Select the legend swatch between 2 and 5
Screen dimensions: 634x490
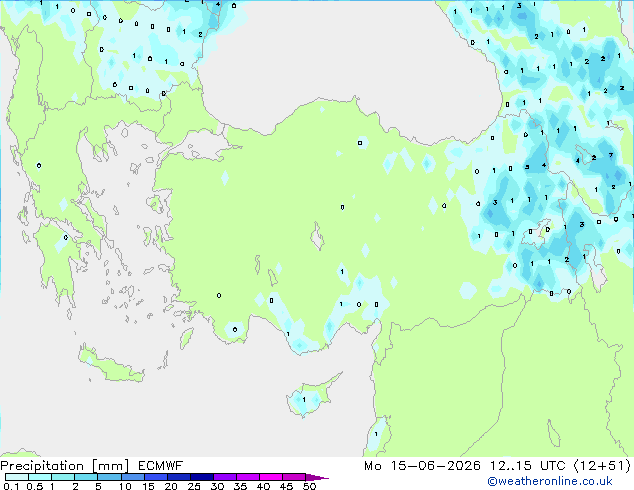click(86, 477)
